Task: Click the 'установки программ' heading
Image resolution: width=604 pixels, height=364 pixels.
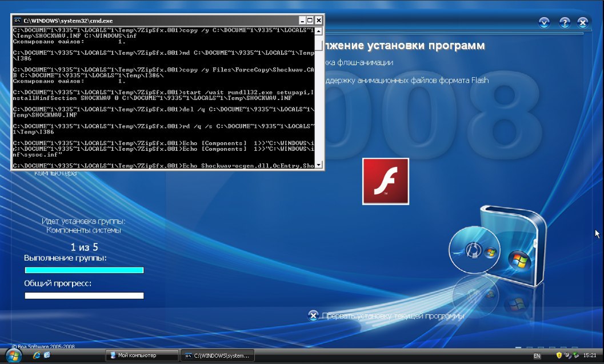Action: click(x=426, y=46)
